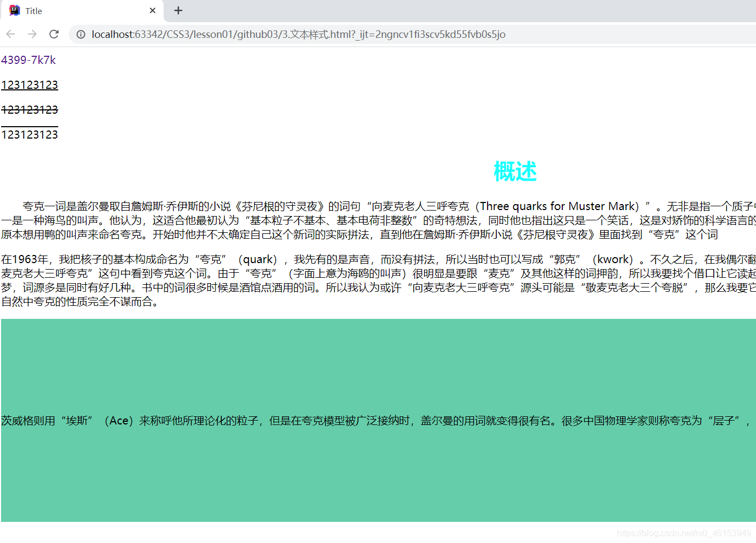Click the page reload icon
756x543 pixels.
(x=54, y=34)
